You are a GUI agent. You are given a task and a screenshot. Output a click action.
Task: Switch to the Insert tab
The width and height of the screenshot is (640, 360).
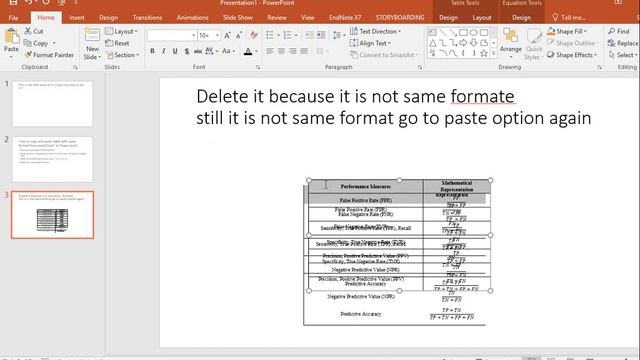(76, 18)
